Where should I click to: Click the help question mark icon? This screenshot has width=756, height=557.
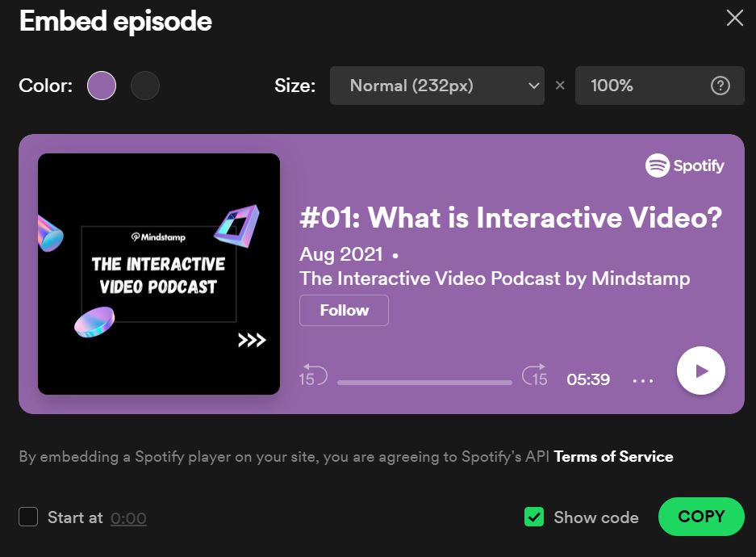[x=720, y=86]
